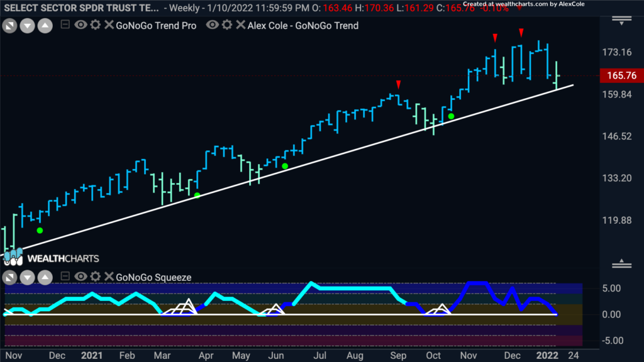Collapse GoNoGo Trend Pro legend minus box
The image size is (644, 362).
pyautogui.click(x=65, y=25)
